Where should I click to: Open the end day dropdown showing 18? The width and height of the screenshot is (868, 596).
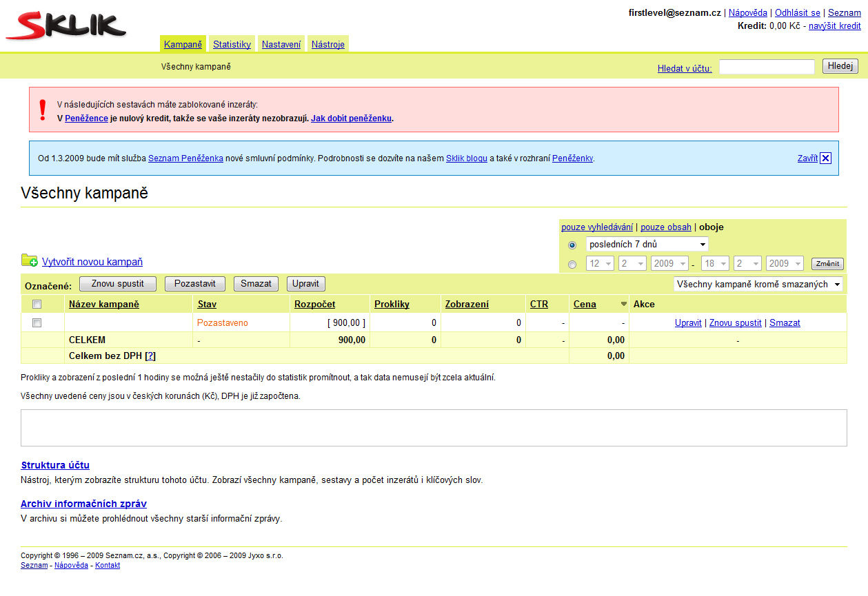coord(716,263)
